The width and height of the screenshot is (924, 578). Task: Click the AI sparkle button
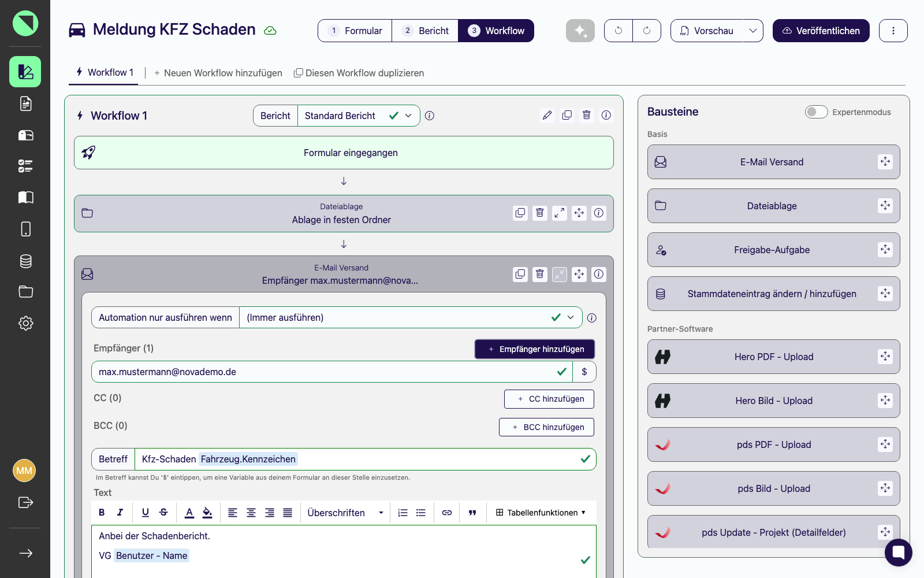[580, 31]
